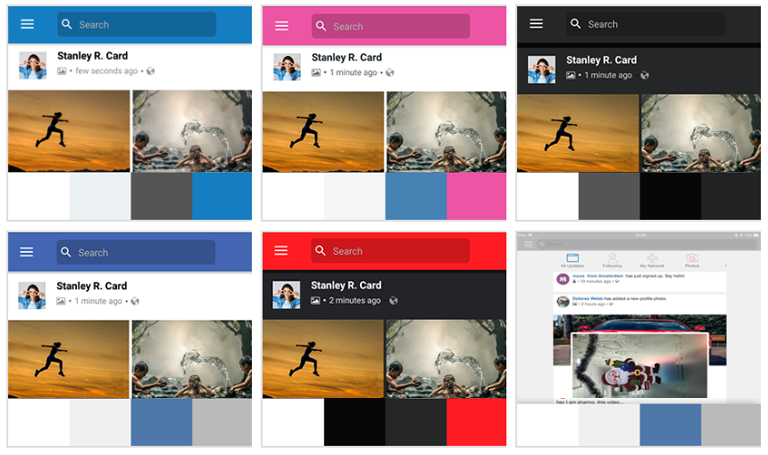
Task: Click magnifier icon in indigo search bar
Action: click(66, 252)
